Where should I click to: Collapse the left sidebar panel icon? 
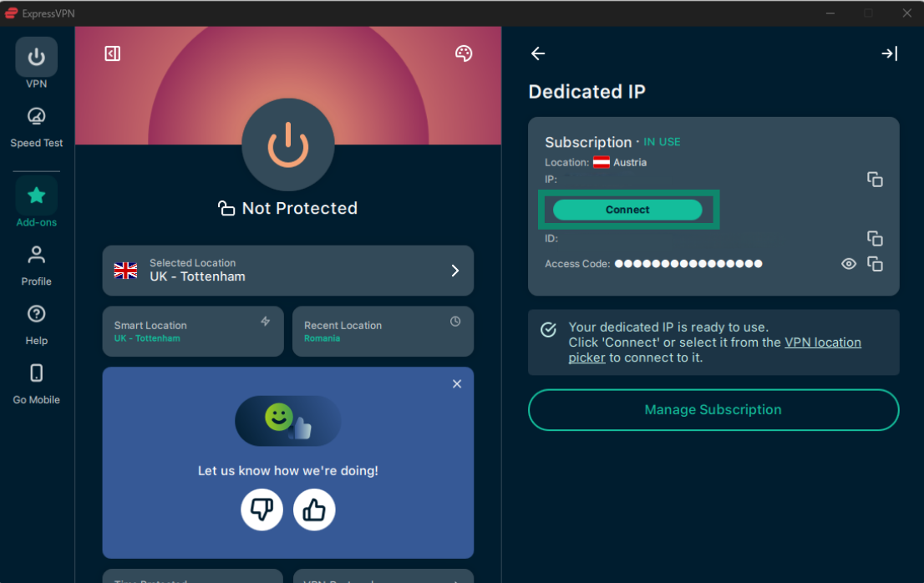click(113, 53)
